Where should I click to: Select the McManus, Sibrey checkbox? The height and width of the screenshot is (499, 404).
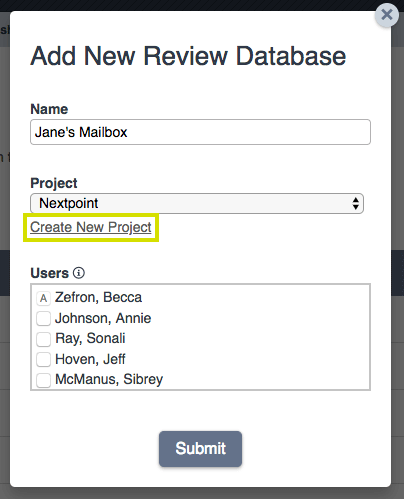pyautogui.click(x=43, y=380)
